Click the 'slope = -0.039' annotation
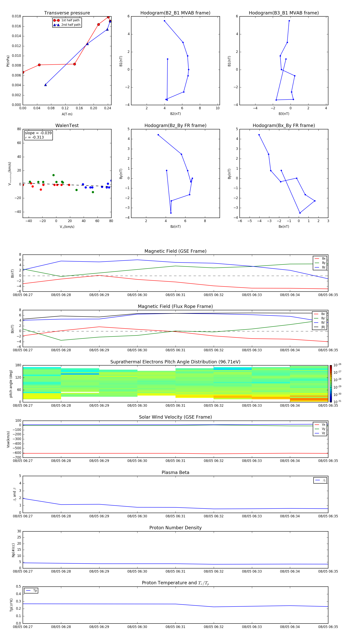Image resolution: width=351 pixels, height=644 pixels. point(38,133)
